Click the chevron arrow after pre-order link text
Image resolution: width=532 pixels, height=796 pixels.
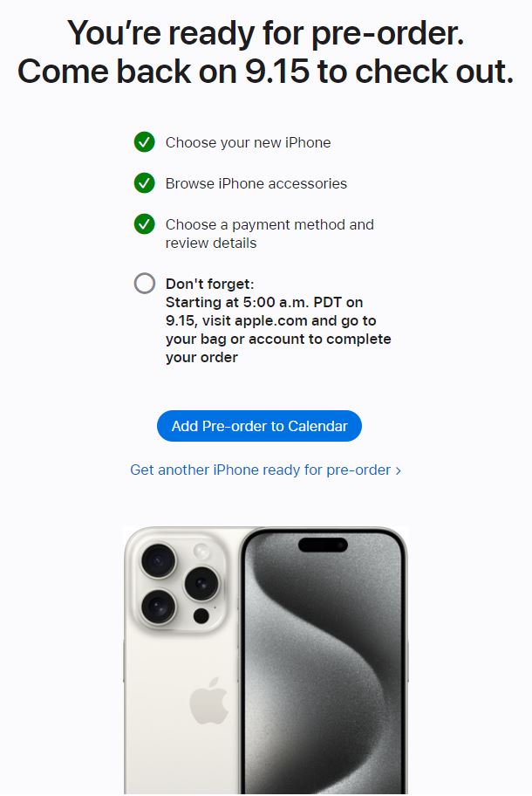(398, 470)
